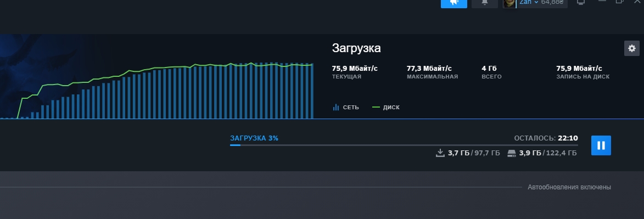Click the remaining time 22:10
This screenshot has height=219, width=644.
click(568, 138)
